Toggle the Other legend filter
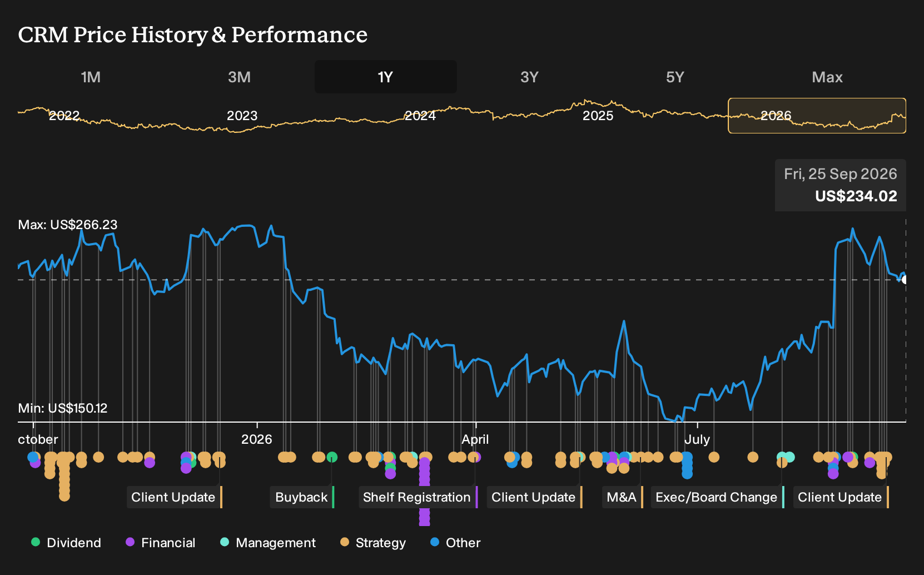924x575 pixels. [455, 543]
